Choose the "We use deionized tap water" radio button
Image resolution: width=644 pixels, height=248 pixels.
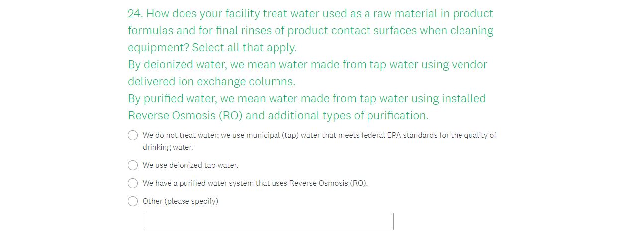tap(133, 165)
